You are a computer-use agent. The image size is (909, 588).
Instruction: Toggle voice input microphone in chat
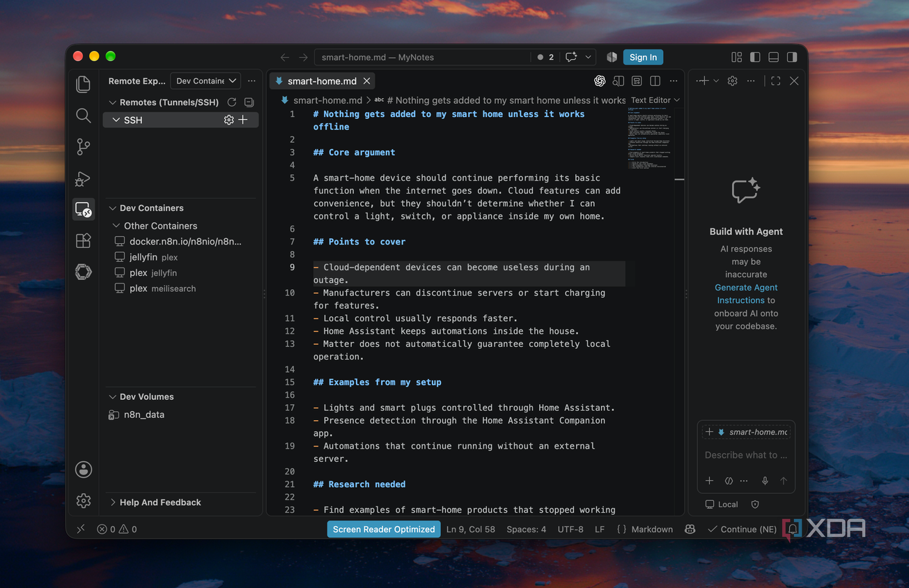[765, 481]
